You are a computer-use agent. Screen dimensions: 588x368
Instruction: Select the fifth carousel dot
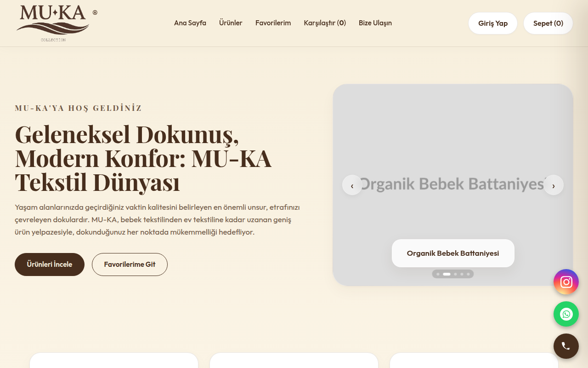[x=468, y=274]
